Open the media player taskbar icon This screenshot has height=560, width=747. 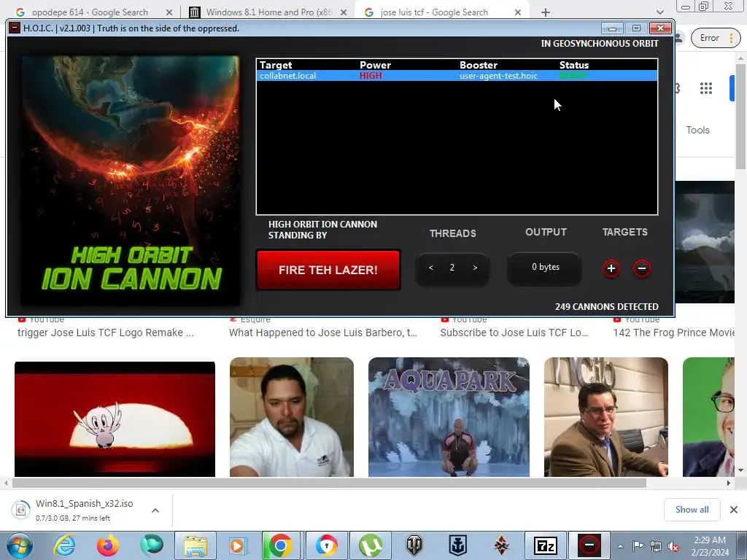pos(237,545)
